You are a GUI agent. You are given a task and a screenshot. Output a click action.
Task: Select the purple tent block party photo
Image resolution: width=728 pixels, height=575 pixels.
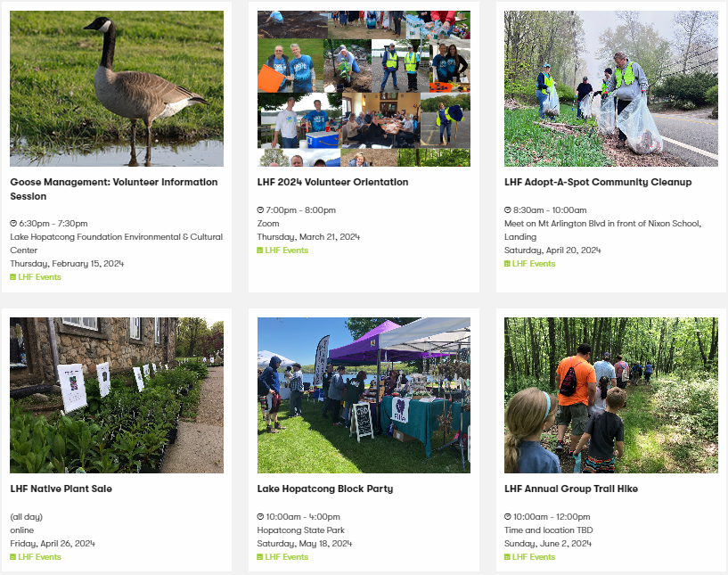click(x=364, y=395)
